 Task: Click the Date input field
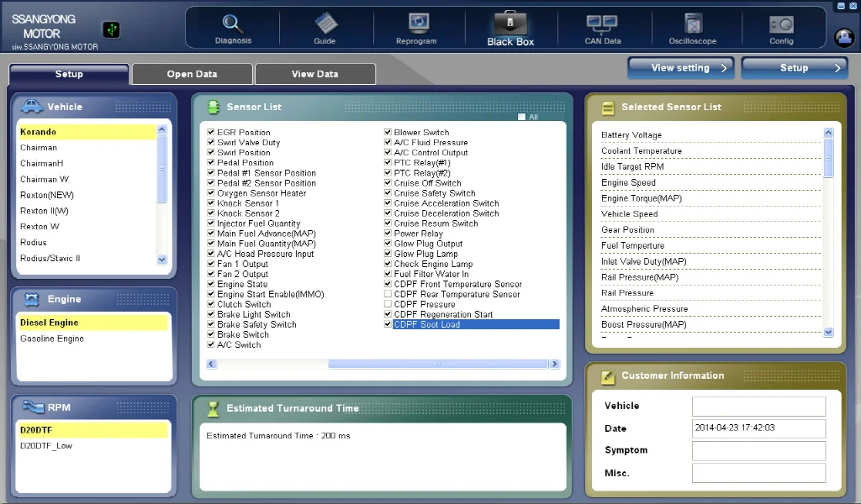pyautogui.click(x=759, y=428)
